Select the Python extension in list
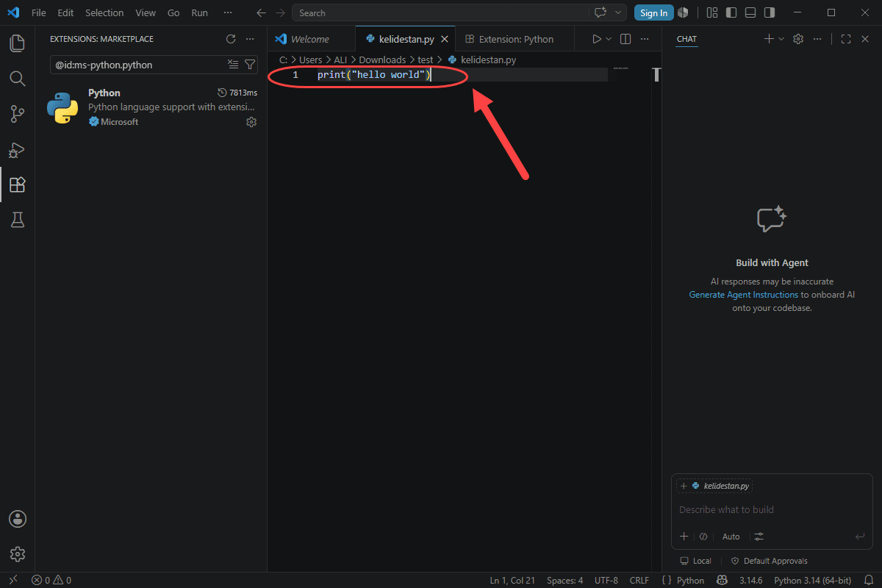882x588 pixels. click(x=151, y=107)
